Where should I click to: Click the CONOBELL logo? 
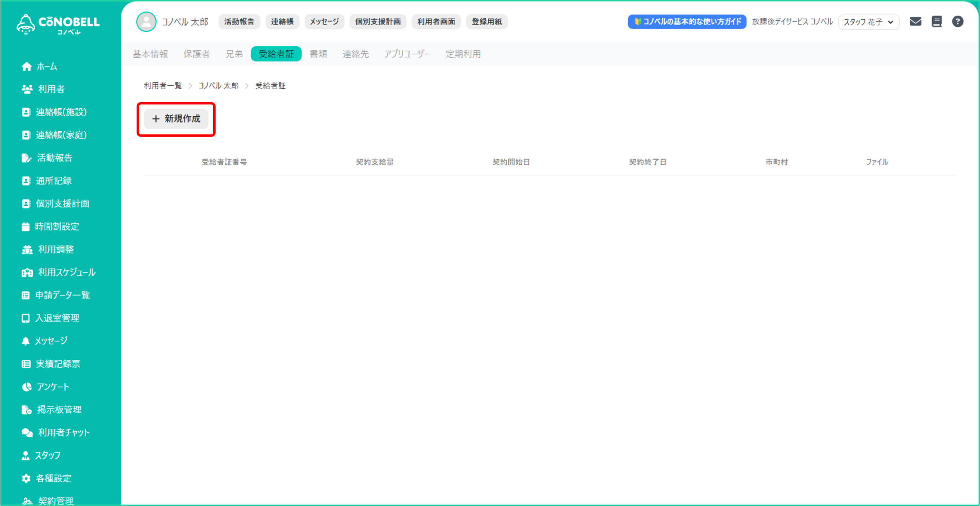click(x=58, y=24)
